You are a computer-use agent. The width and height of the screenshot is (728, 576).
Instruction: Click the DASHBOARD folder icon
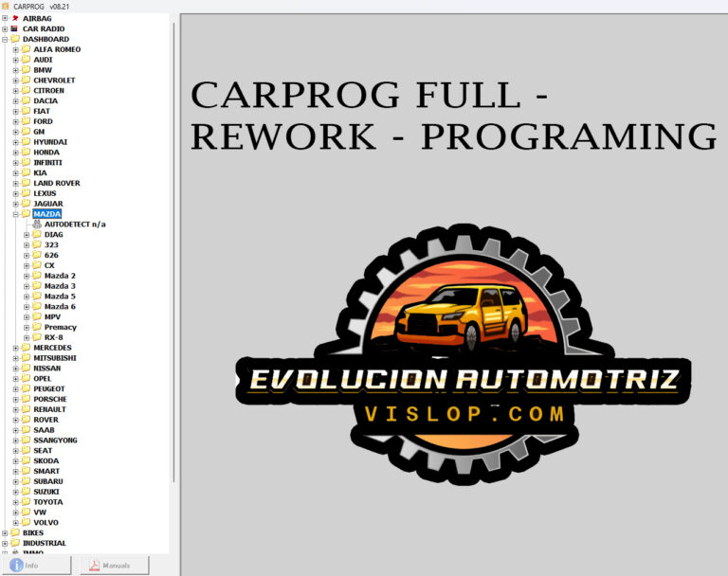coord(15,39)
